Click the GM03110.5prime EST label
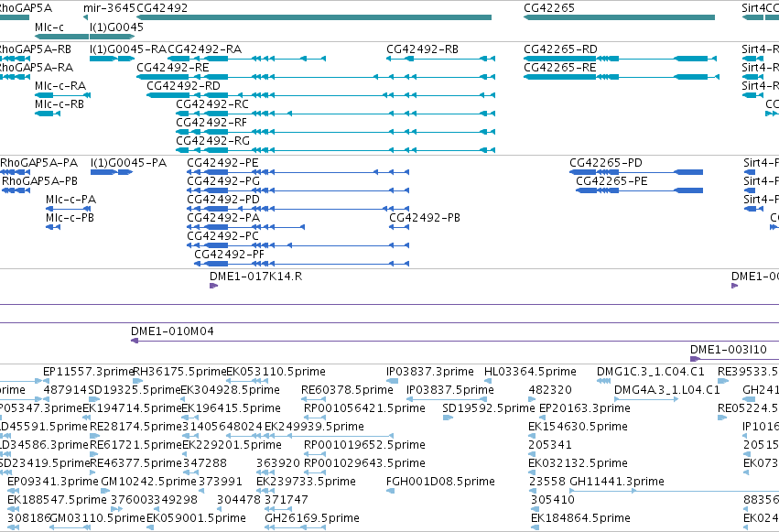Screen dimensions: 779x532 point(97,519)
